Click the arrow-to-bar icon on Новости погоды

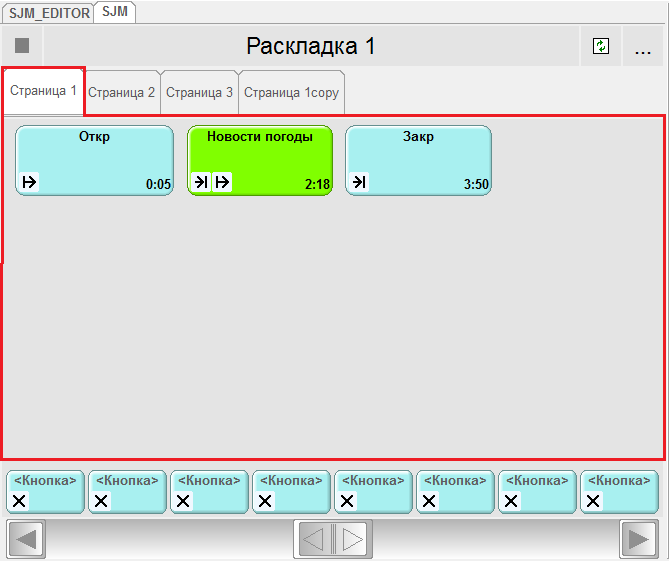tap(201, 182)
